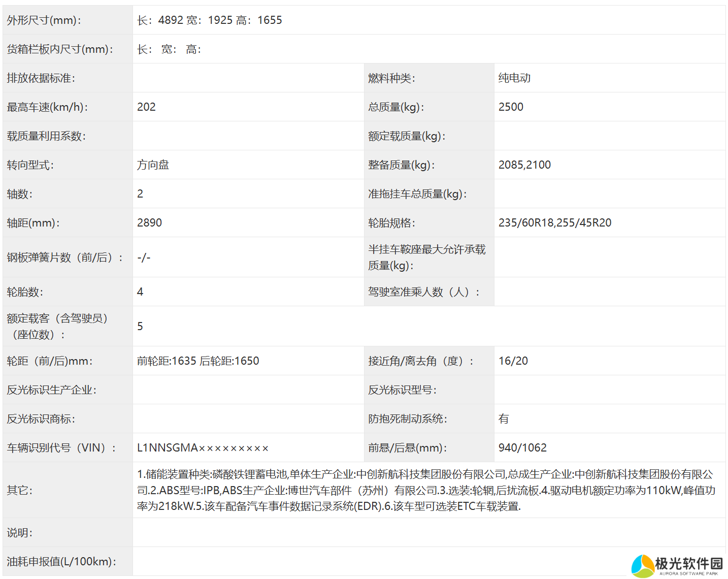
Task: Select the front and rear track values
Action: (x=198, y=361)
